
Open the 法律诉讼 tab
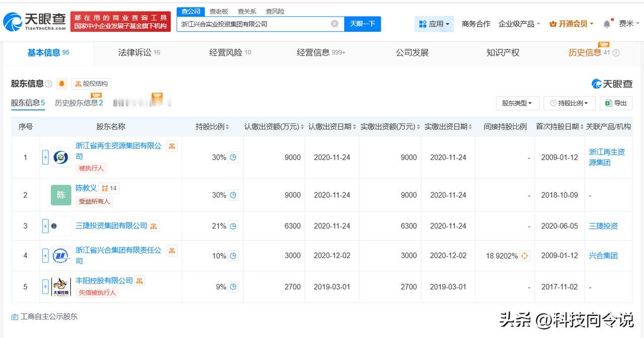[x=139, y=52]
